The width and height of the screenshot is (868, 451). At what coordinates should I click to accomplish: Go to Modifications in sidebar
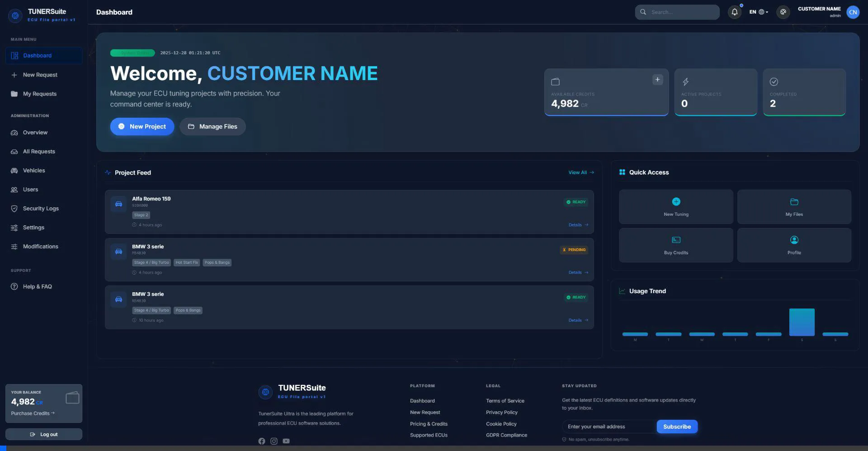point(41,247)
